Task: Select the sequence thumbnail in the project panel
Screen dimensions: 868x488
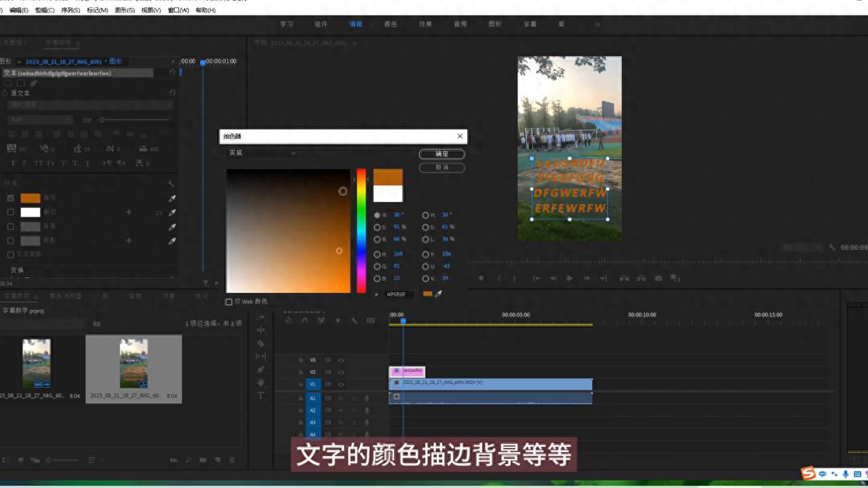Action: [134, 364]
